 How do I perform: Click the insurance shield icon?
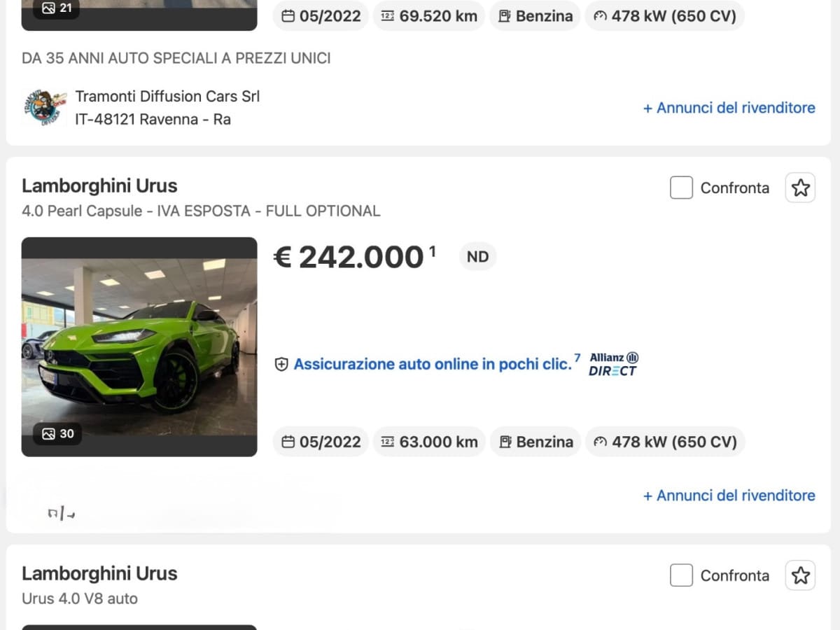[281, 365]
